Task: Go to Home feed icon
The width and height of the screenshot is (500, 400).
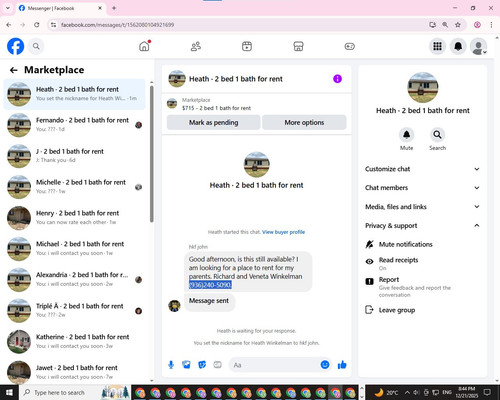Action: (144, 46)
